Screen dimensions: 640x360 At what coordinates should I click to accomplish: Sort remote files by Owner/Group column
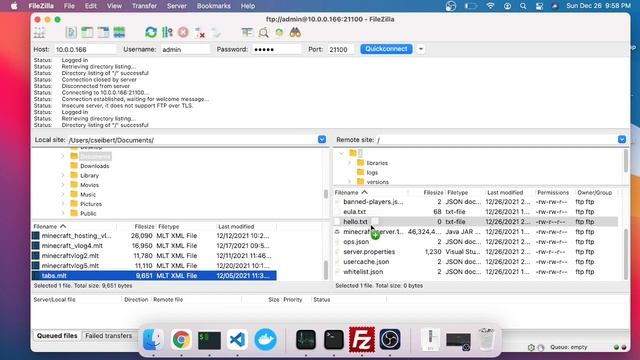click(595, 192)
